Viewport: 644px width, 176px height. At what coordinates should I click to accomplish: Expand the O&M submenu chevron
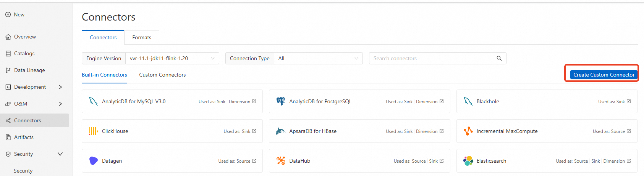[x=60, y=104]
